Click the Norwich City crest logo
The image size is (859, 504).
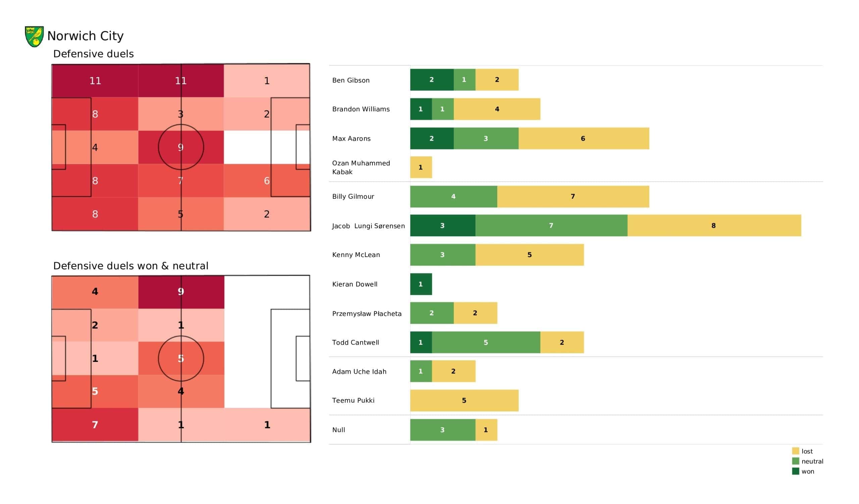click(x=34, y=37)
